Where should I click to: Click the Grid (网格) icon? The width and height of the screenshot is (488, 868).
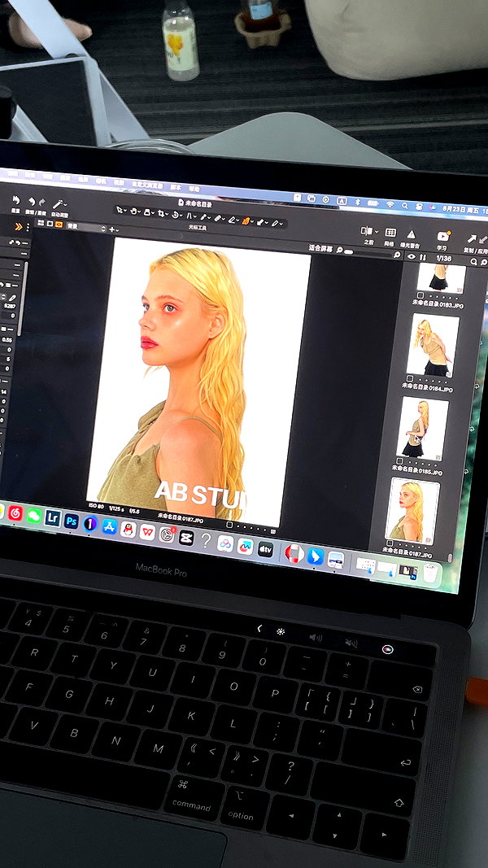[x=390, y=233]
